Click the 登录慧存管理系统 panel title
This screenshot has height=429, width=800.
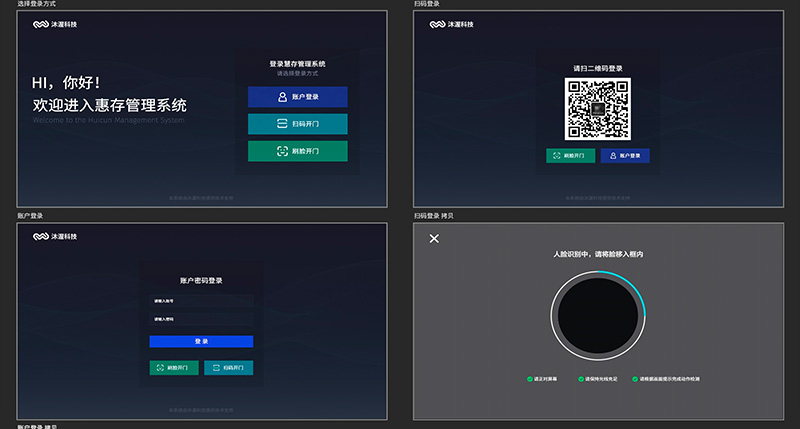coord(297,64)
